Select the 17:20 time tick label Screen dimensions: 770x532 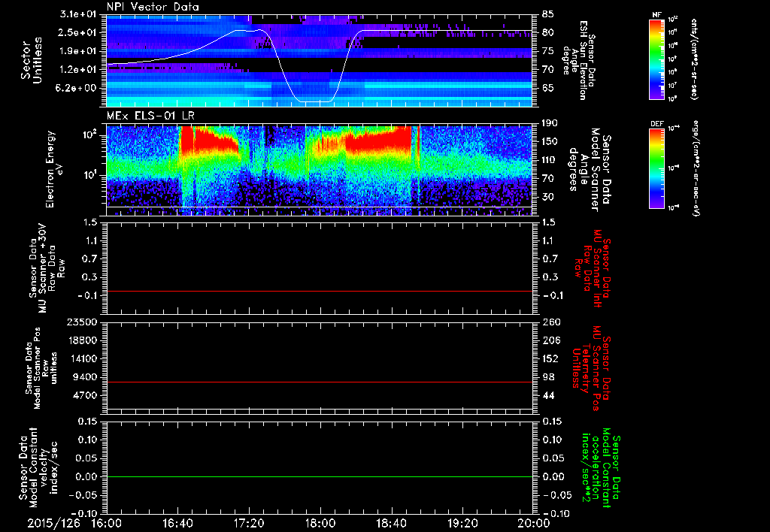(249, 523)
